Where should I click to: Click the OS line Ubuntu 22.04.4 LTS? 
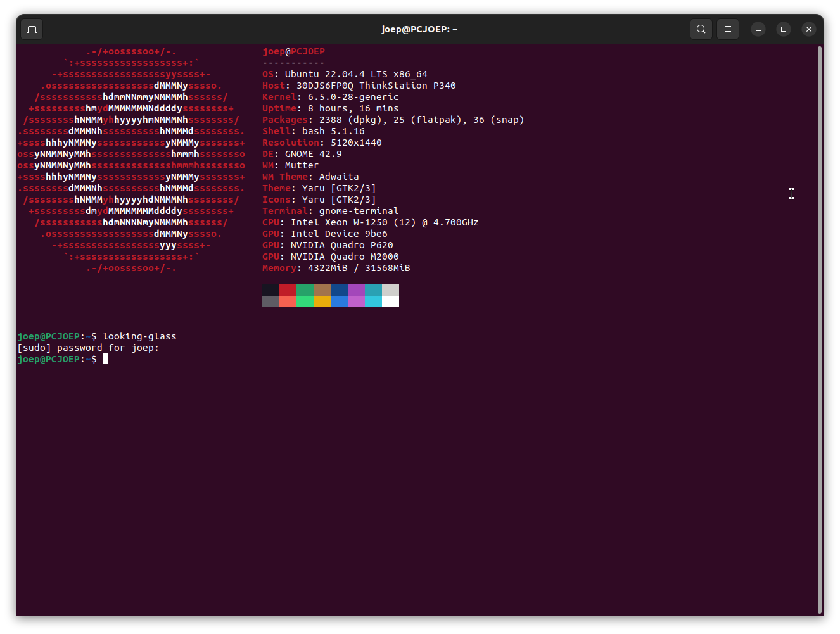coord(345,74)
